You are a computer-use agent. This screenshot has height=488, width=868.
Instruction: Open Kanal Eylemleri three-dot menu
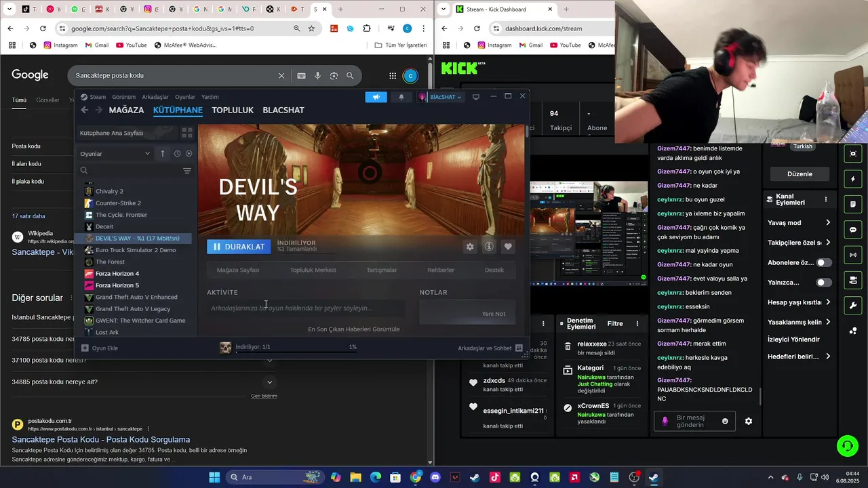point(826,200)
